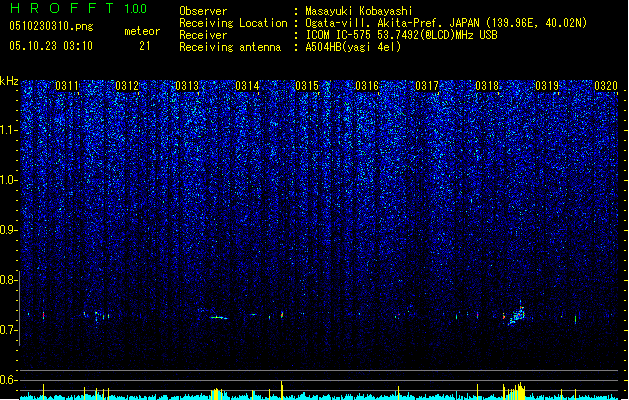Click the 0312 time marker
The image size is (629, 400).
click(127, 86)
